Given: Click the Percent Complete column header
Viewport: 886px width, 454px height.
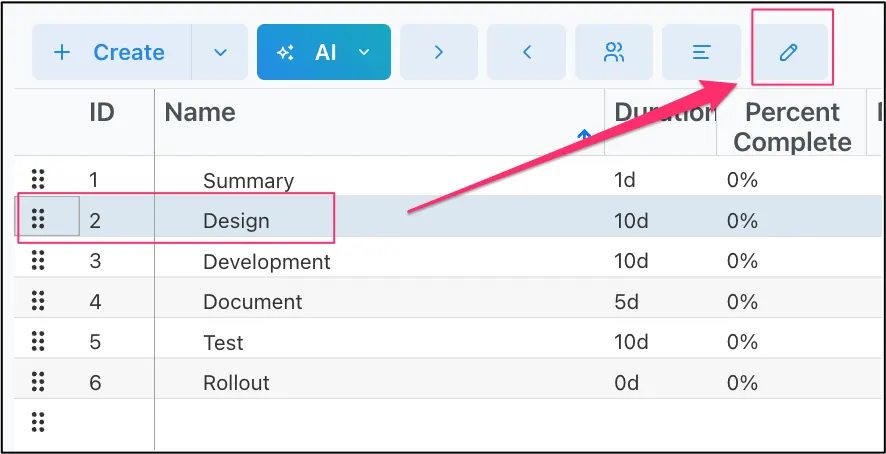Looking at the screenshot, I should [792, 127].
